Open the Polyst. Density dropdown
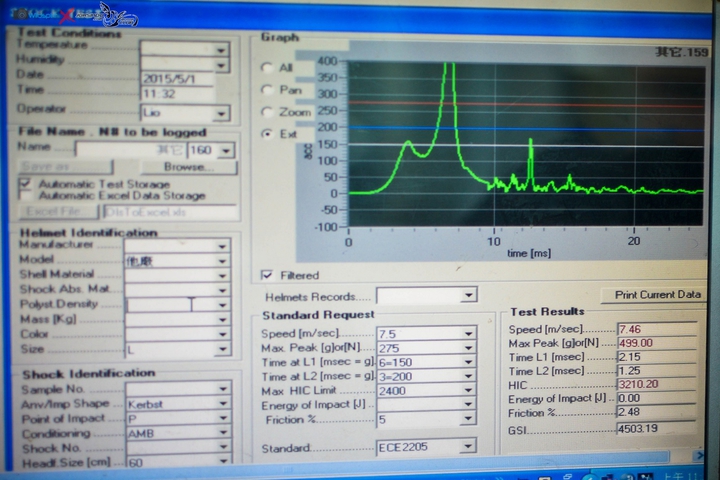The height and width of the screenshot is (480, 720). (222, 305)
